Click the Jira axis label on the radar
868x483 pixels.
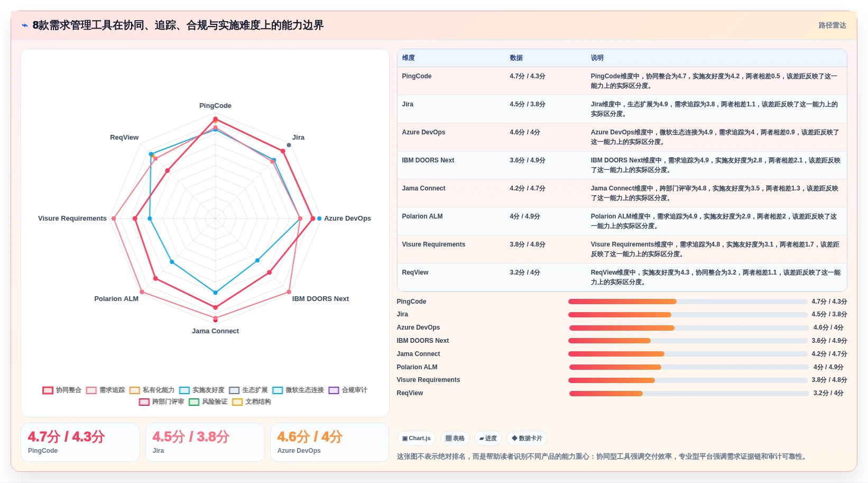[x=298, y=138]
